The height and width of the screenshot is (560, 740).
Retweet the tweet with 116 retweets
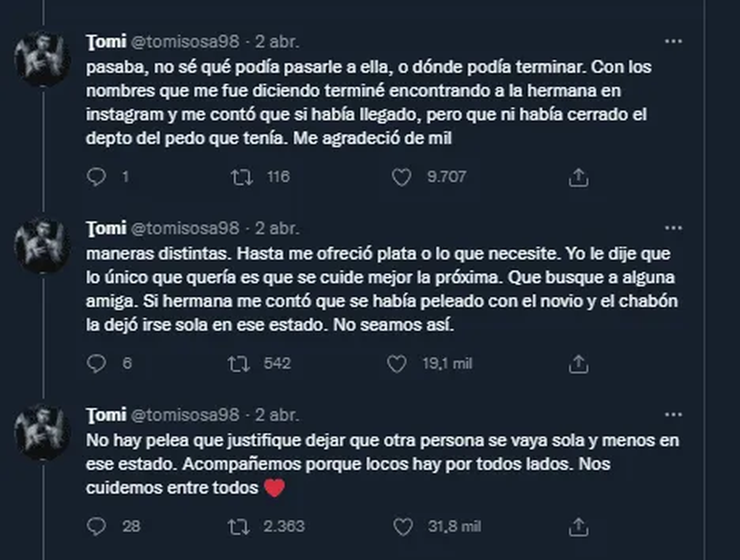coord(240,178)
